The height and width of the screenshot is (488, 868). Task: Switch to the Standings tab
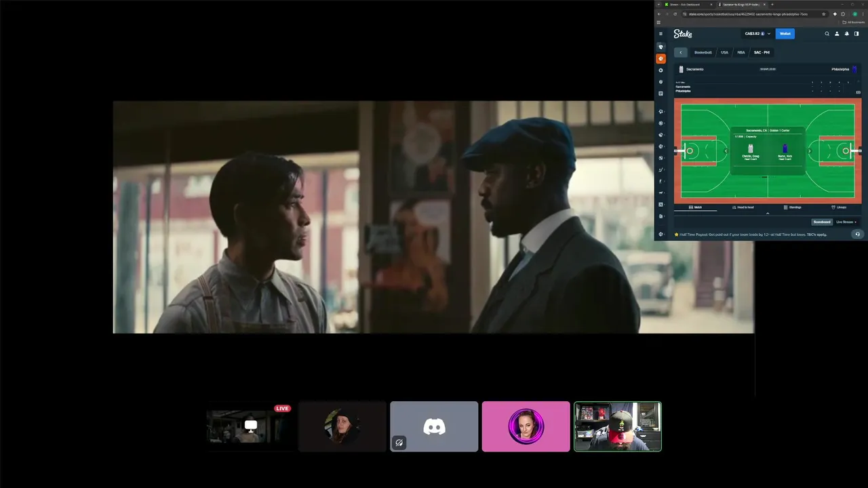(x=792, y=207)
